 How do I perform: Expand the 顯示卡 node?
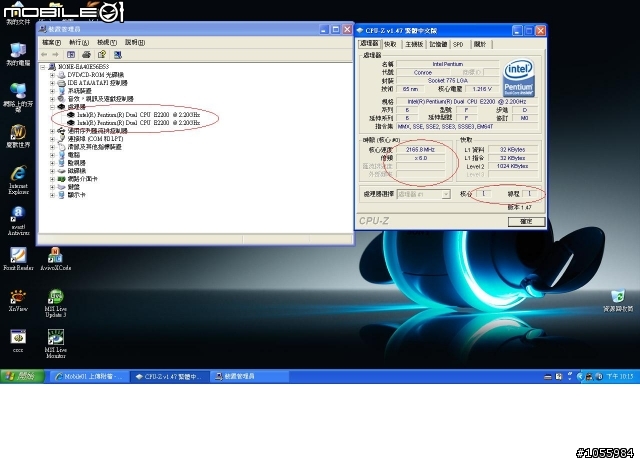coord(52,195)
